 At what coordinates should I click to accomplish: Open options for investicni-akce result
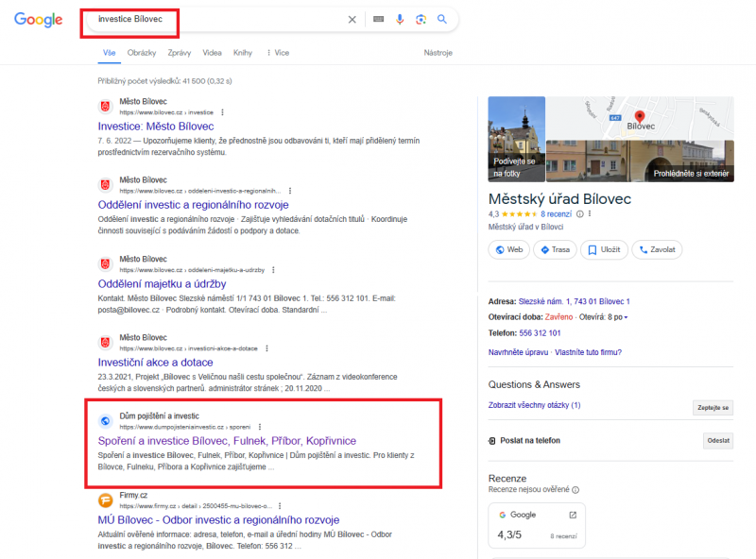point(266,348)
